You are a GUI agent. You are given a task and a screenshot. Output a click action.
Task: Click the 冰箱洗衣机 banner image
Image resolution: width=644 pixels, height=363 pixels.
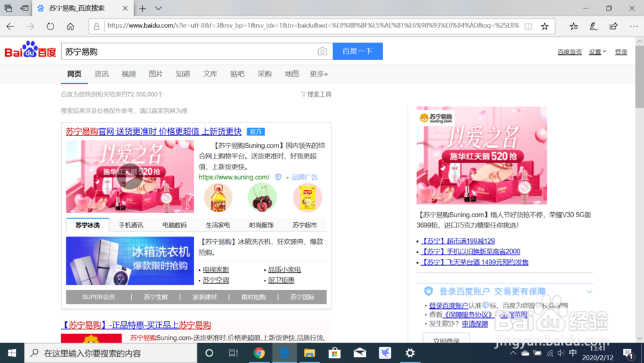coord(130,260)
